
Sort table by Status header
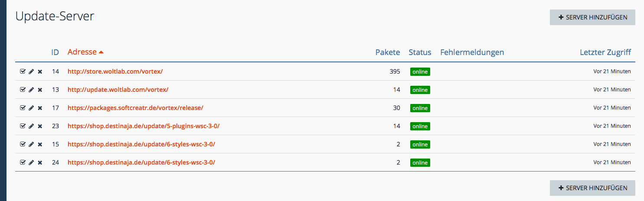tap(420, 52)
